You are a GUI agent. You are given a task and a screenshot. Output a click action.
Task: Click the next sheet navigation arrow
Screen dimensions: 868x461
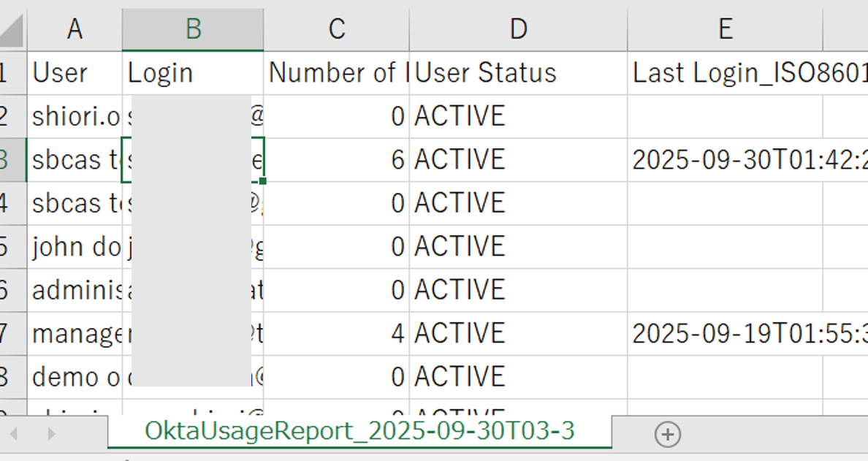[x=51, y=434]
